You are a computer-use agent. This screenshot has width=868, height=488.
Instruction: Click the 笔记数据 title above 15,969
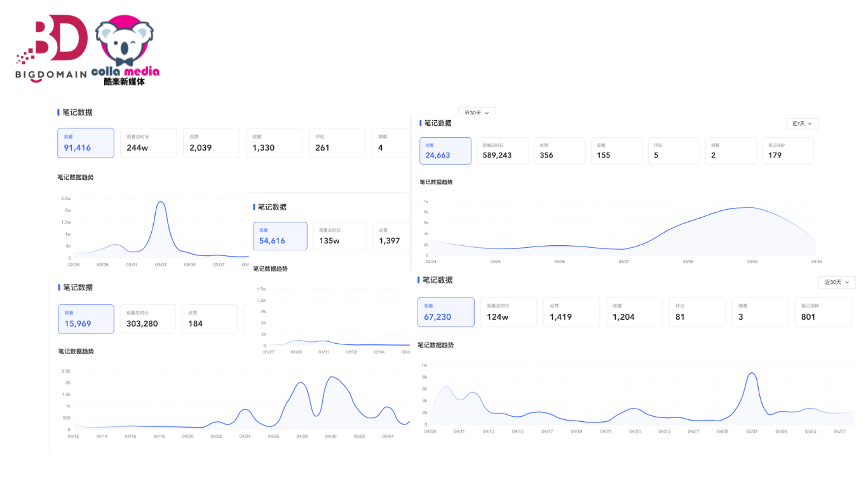click(78, 288)
